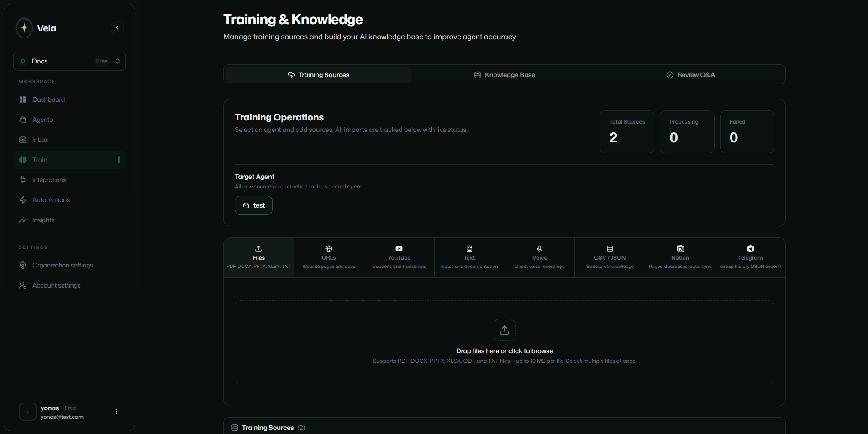868x434 pixels.
Task: Click the Training & Knowledge page title
Action: pyautogui.click(x=293, y=20)
